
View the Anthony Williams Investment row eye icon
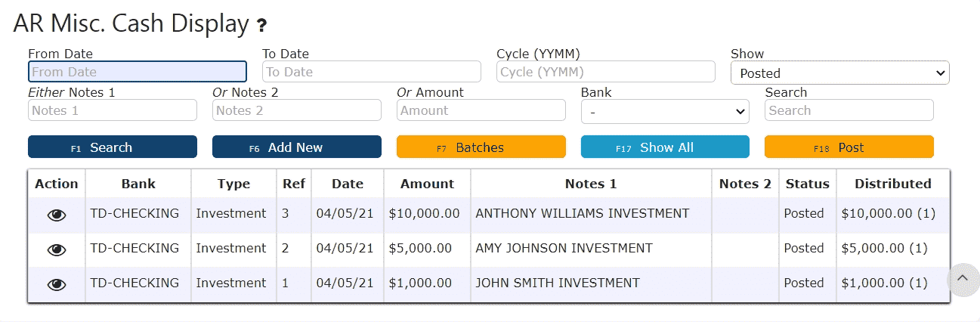click(57, 215)
